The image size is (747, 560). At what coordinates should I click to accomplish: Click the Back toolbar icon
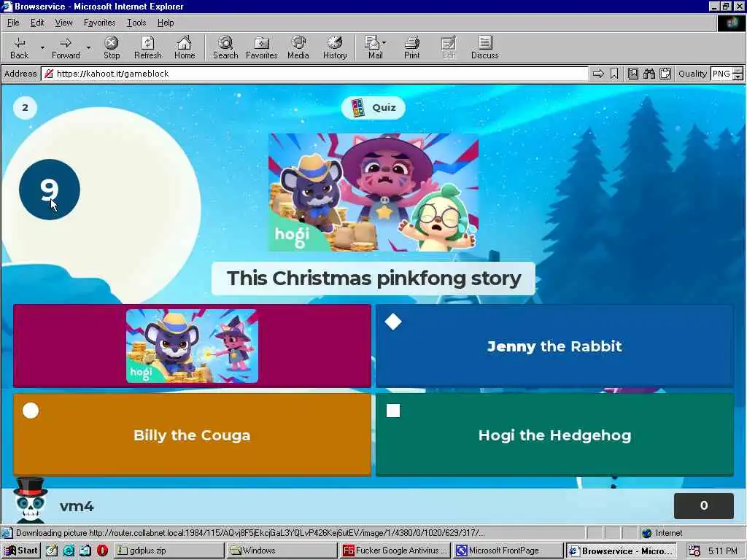pyautogui.click(x=19, y=47)
